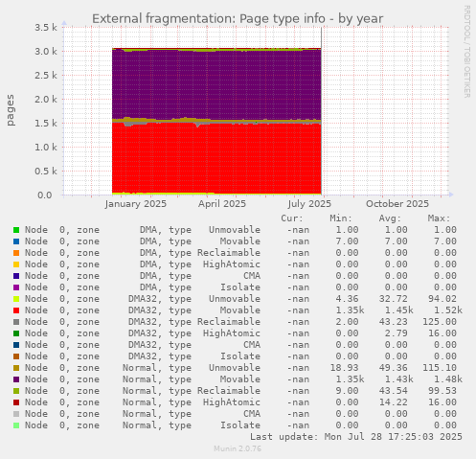Viewport: 476px width, 459px height.
Task: Click the DMA32 HighAtomic dark green swatch
Action: click(x=16, y=333)
